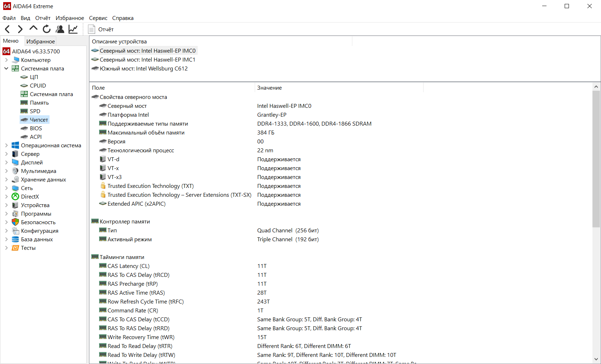Open the Сервис menu
Screen dimensions: 601x364
(98, 18)
